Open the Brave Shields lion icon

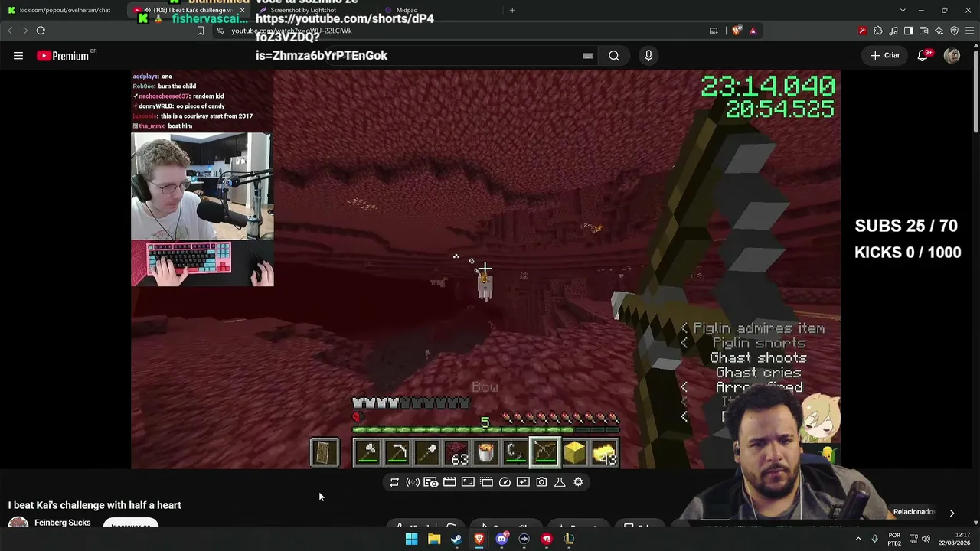point(737,31)
